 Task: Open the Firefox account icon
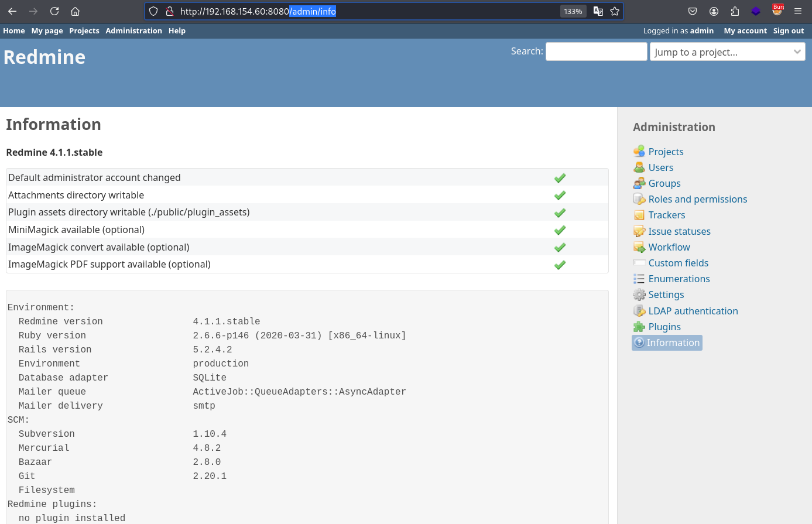click(x=714, y=11)
